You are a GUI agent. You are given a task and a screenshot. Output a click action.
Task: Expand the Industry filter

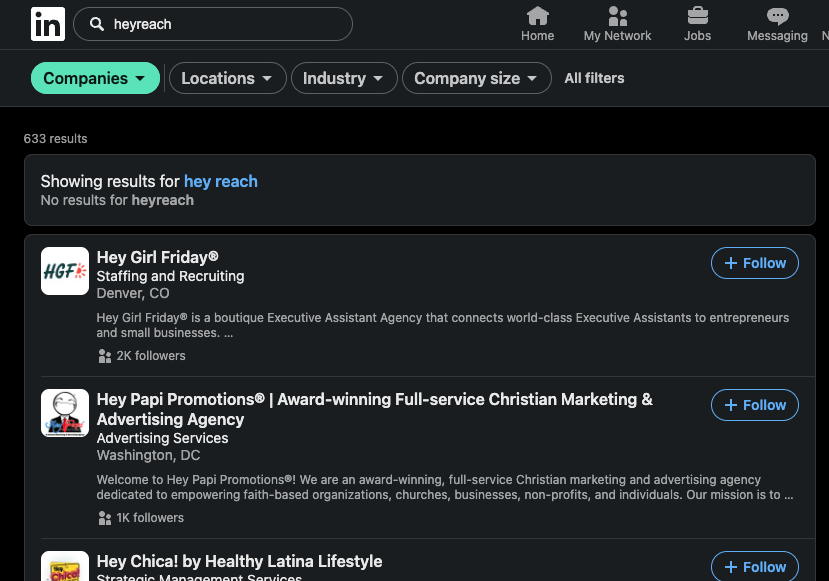pyautogui.click(x=344, y=78)
